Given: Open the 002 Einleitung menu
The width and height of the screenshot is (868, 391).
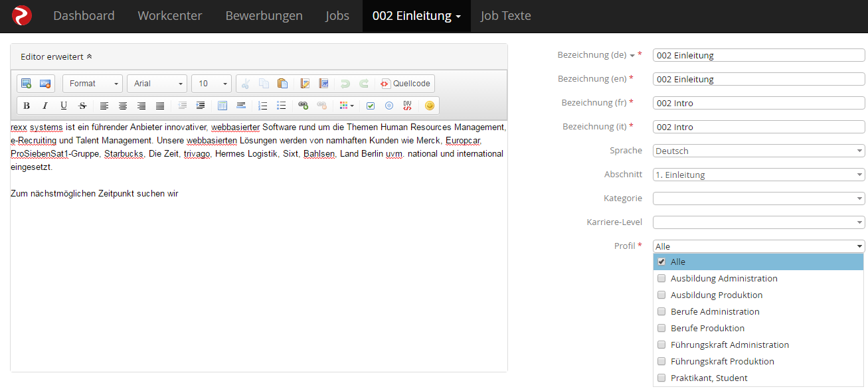Looking at the screenshot, I should 416,16.
